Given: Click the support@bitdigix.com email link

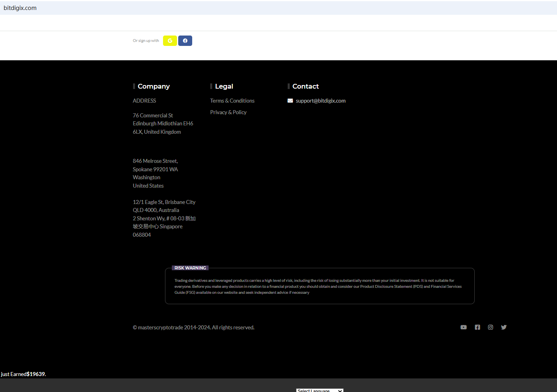Looking at the screenshot, I should click(320, 101).
